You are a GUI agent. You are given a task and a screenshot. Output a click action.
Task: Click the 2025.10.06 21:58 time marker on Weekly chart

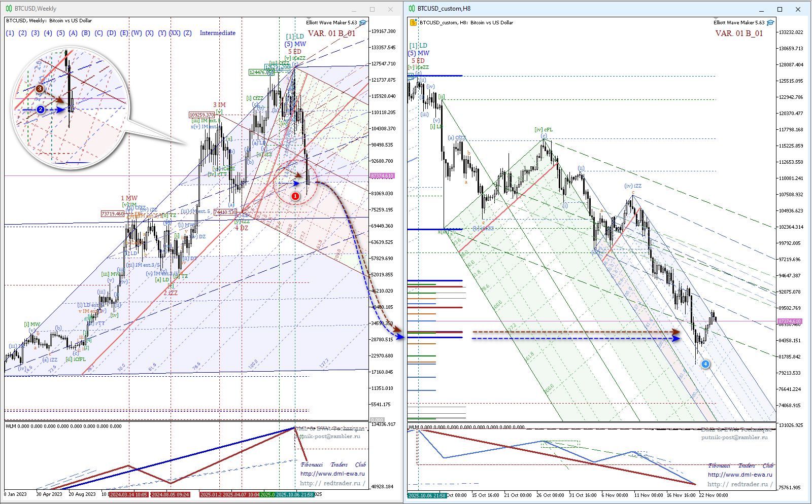[294, 494]
